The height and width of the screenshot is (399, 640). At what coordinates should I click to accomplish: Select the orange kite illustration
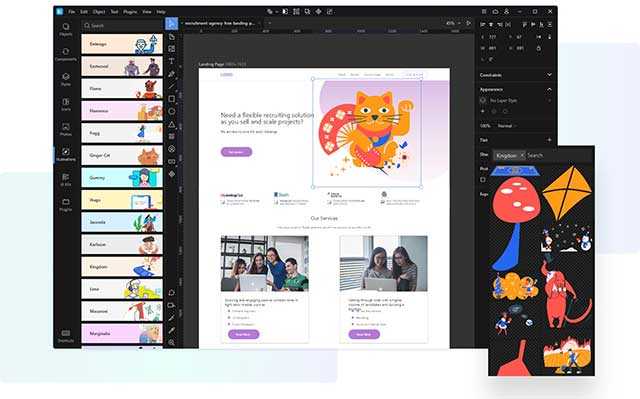tap(567, 193)
